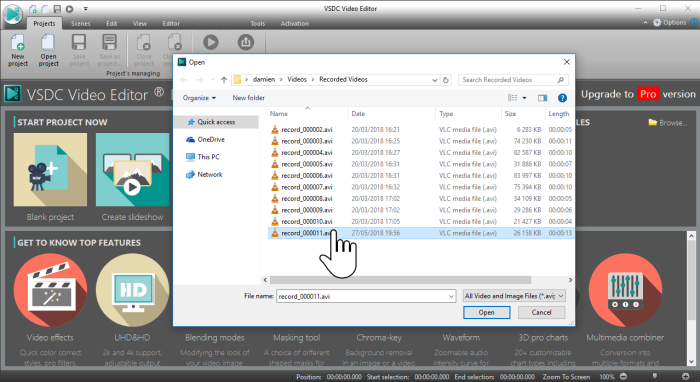
Task: Click the zoom in plus icon in status bar
Action: [x=685, y=377]
